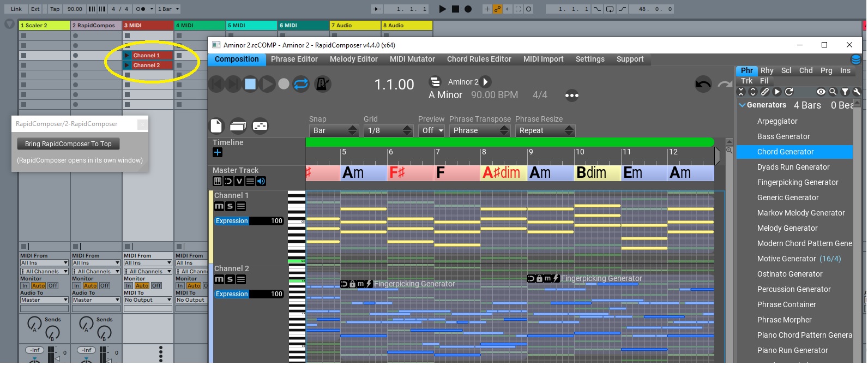Click the magnifier search icon in browser

(833, 92)
